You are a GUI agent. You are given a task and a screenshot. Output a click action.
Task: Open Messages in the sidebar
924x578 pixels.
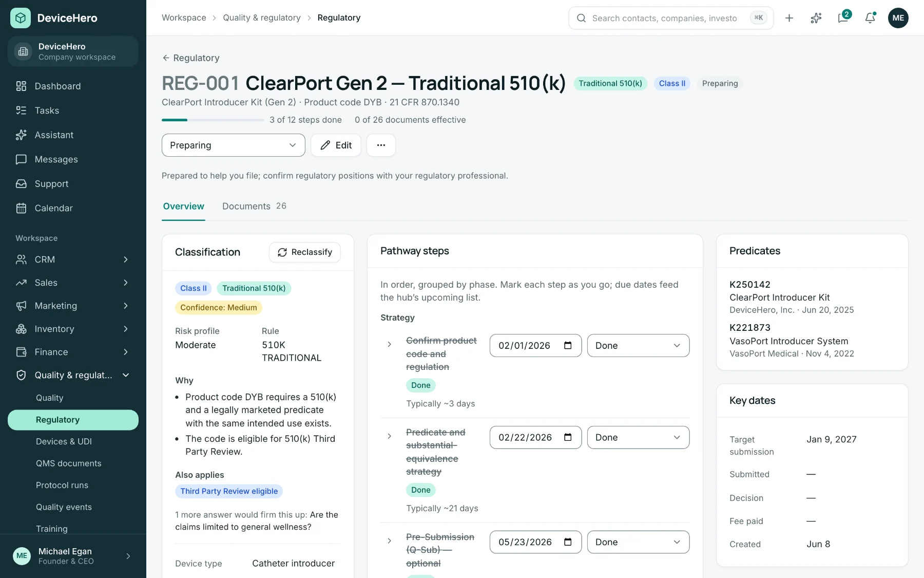click(x=73, y=159)
